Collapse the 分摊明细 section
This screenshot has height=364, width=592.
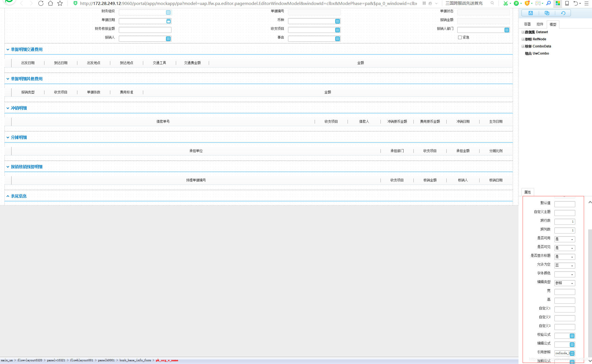tap(8, 138)
